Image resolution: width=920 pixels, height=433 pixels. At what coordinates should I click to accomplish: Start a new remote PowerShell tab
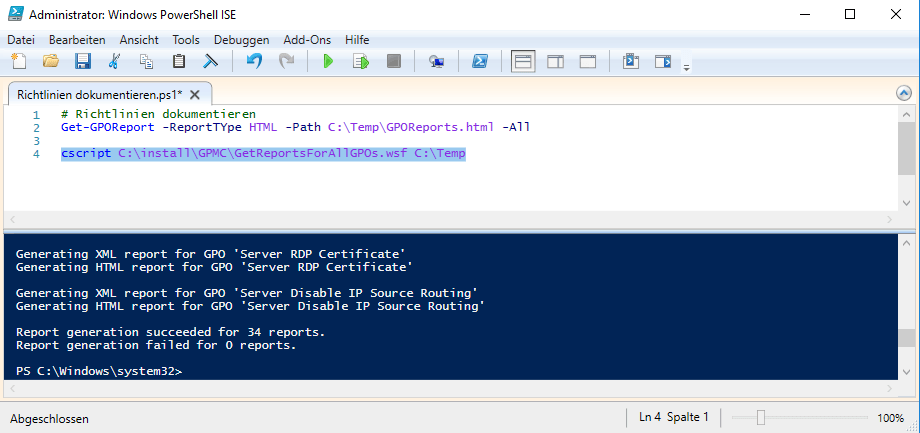tap(436, 62)
